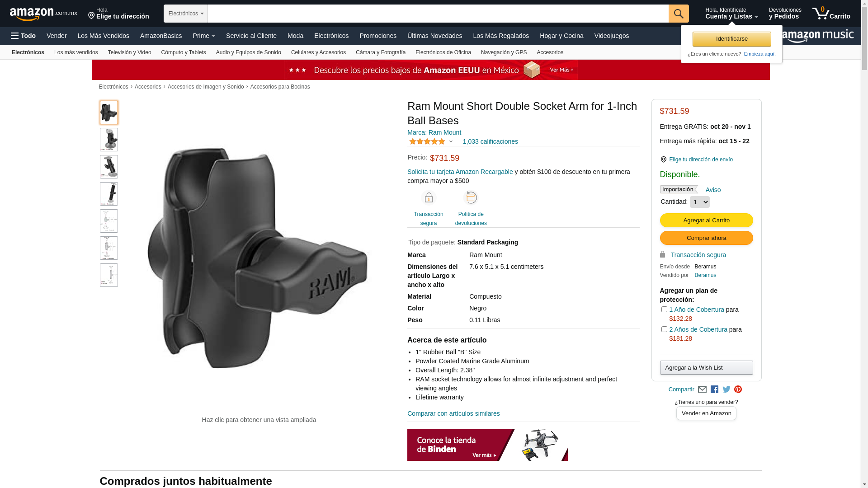Open the Prime menu in navigation bar
This screenshot has height=488, width=868.
[204, 36]
